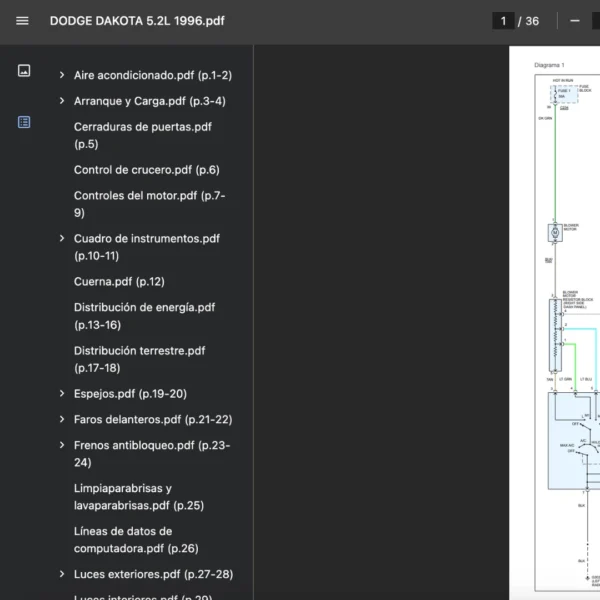The image size is (600, 600).
Task: Expand the Faros delanteros.pdf section
Action: [62, 420]
